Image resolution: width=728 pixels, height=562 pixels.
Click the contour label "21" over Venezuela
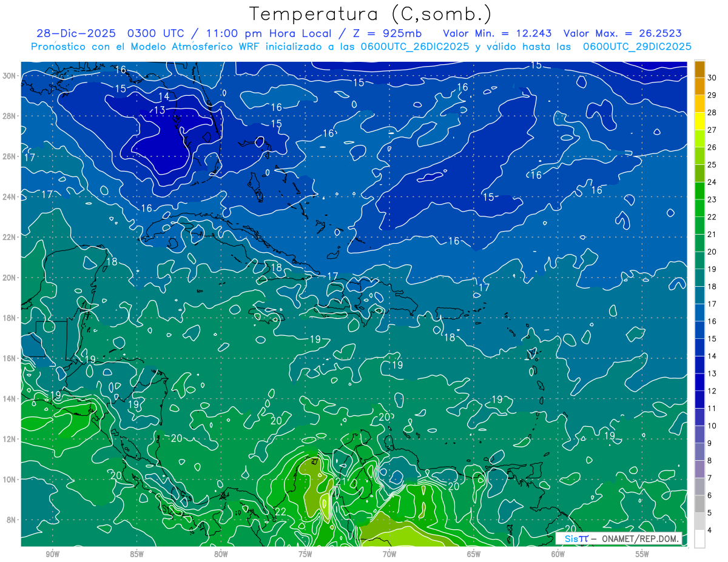click(341, 481)
